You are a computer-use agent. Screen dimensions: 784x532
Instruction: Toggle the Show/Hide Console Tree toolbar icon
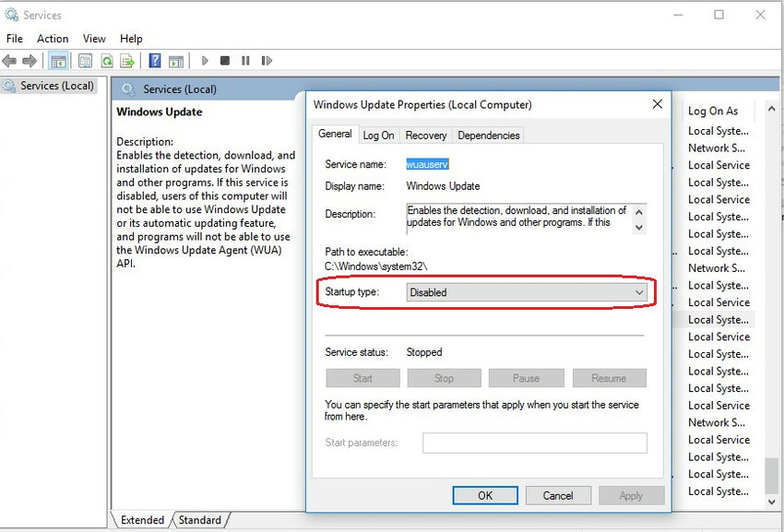58,61
